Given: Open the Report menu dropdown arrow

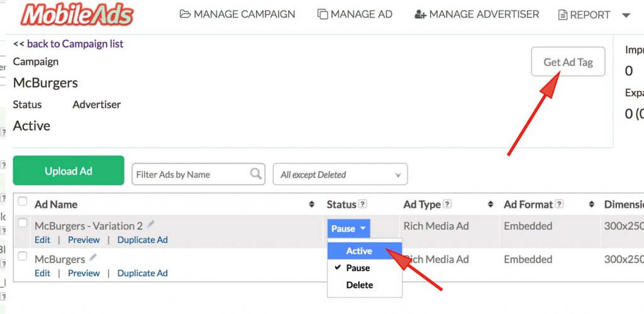Looking at the screenshot, I should point(625,15).
